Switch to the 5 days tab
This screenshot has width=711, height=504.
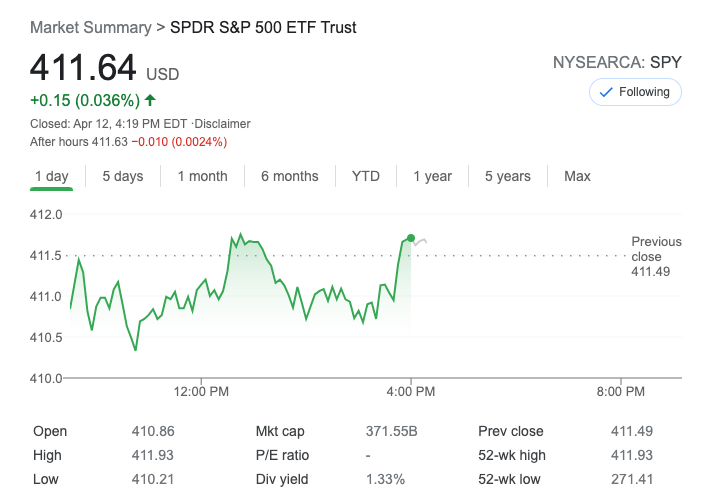click(122, 176)
